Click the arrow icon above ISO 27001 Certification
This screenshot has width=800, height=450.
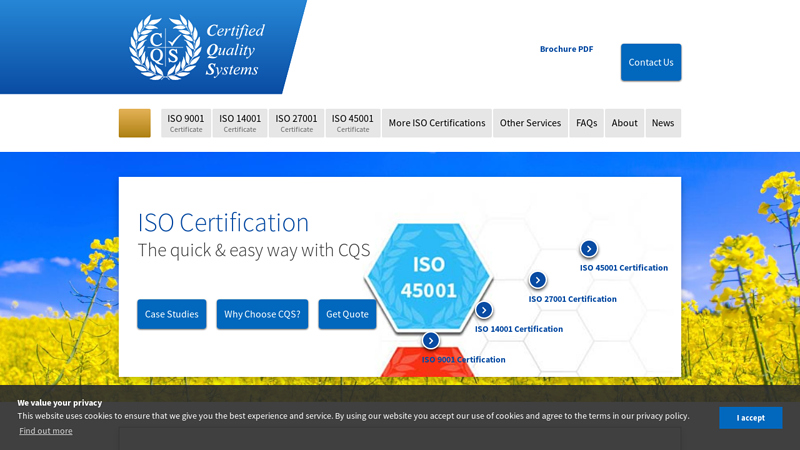pos(537,280)
